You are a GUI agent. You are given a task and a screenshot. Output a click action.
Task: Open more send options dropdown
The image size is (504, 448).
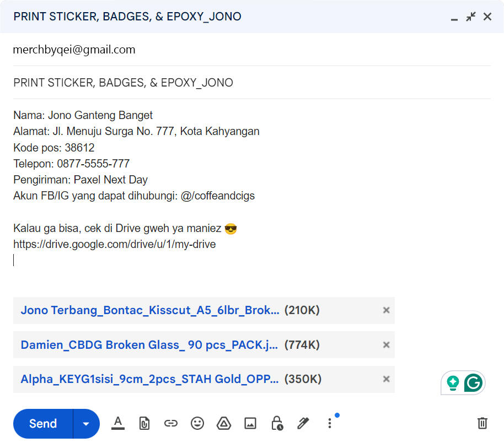click(86, 423)
